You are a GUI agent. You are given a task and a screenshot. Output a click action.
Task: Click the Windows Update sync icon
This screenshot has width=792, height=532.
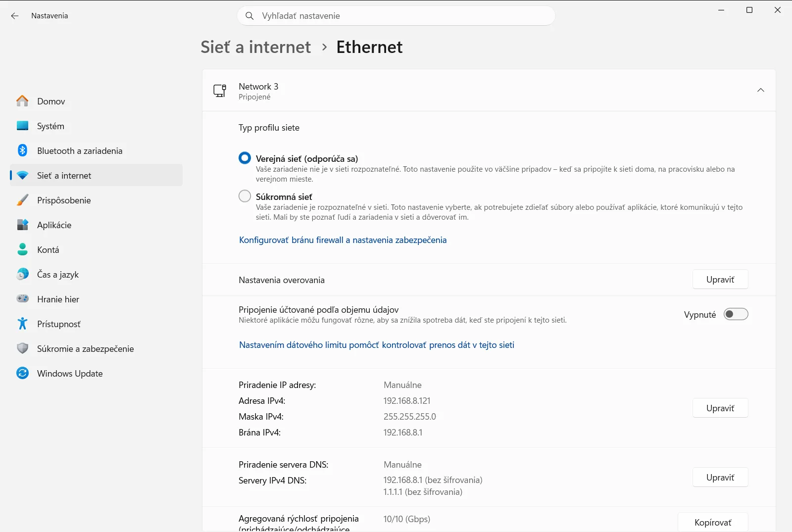click(x=22, y=373)
